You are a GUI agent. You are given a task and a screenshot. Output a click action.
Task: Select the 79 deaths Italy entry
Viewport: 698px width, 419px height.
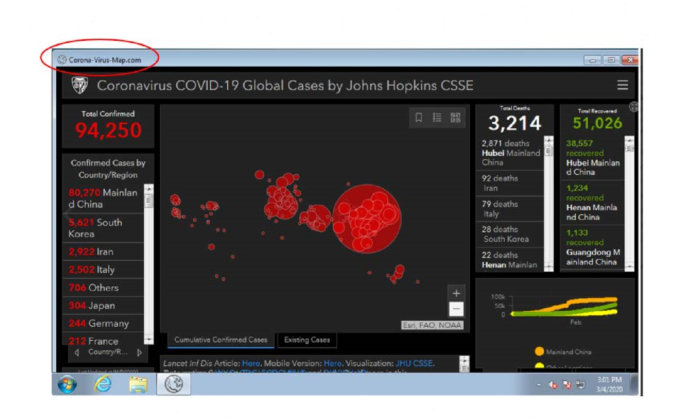[x=511, y=209]
